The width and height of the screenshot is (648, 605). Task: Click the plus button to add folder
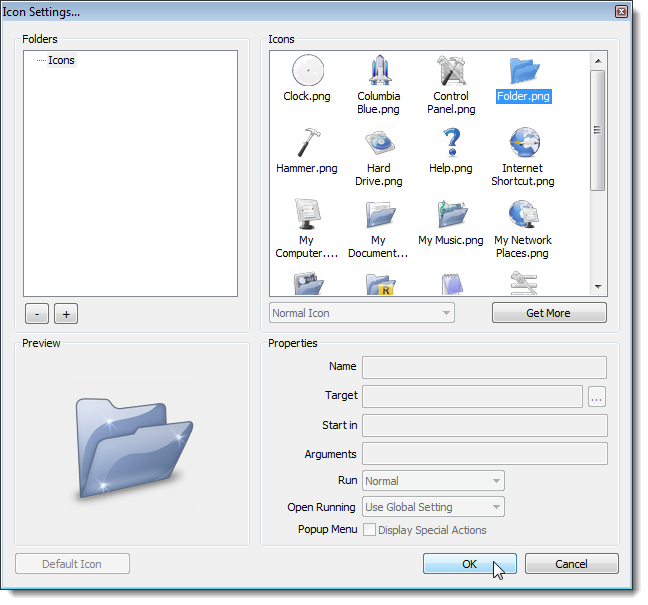66,314
